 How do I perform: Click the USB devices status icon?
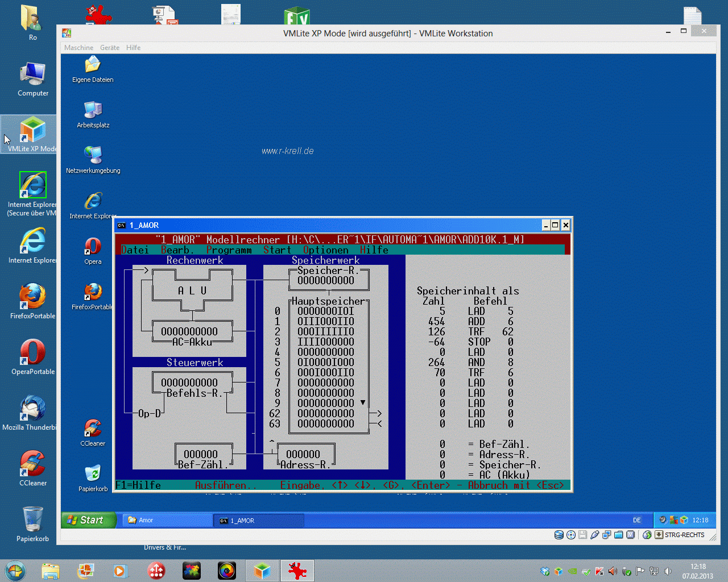(595, 535)
